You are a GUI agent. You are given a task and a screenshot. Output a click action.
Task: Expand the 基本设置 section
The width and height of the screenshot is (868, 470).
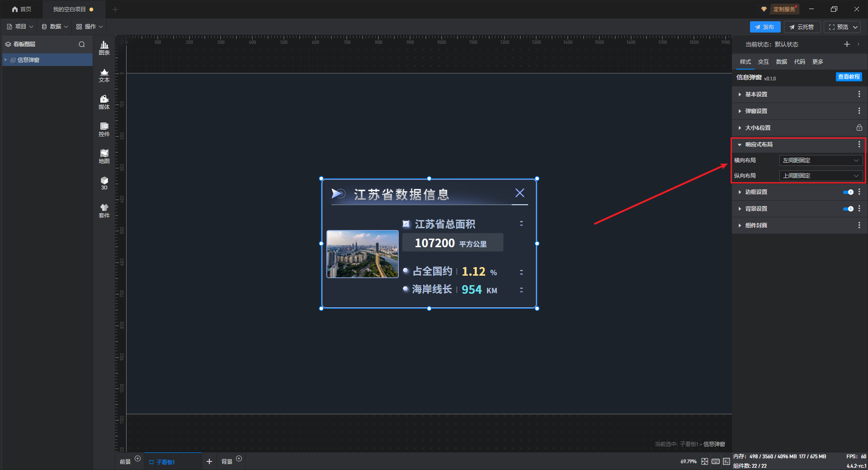pyautogui.click(x=740, y=94)
